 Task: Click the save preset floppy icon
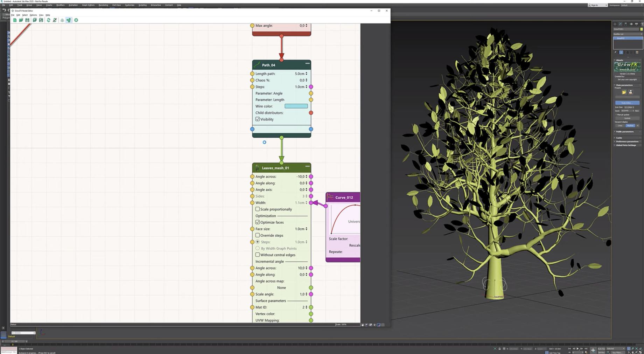(631, 92)
